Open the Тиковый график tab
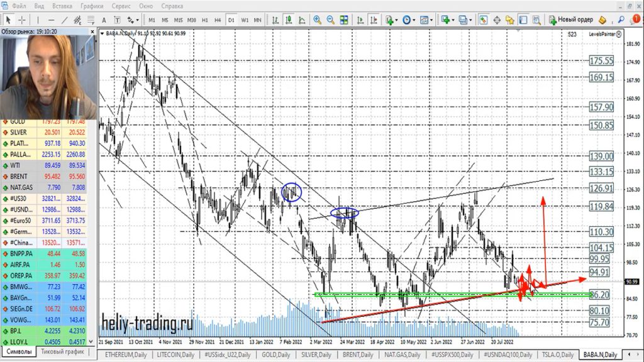 point(62,352)
